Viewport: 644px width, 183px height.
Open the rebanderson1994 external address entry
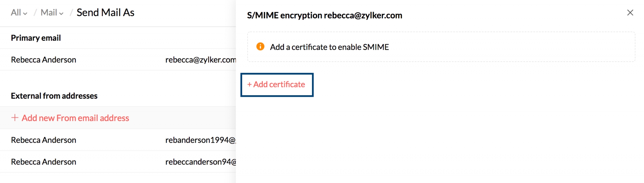tap(200, 140)
